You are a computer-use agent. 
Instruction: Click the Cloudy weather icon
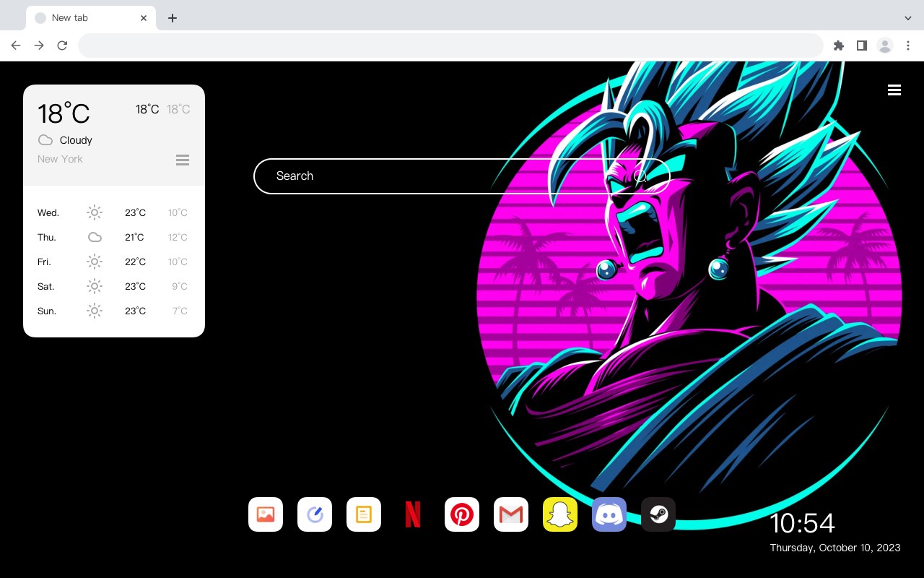coord(45,140)
